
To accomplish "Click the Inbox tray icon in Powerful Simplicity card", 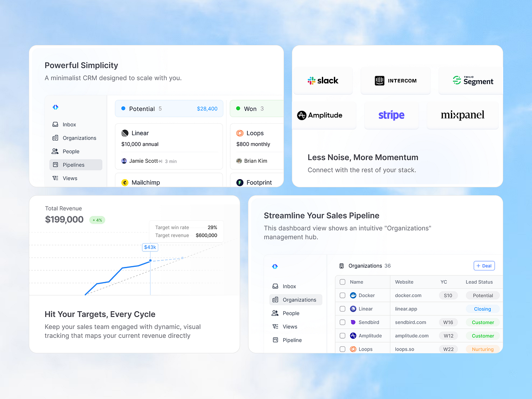I will (55, 125).
